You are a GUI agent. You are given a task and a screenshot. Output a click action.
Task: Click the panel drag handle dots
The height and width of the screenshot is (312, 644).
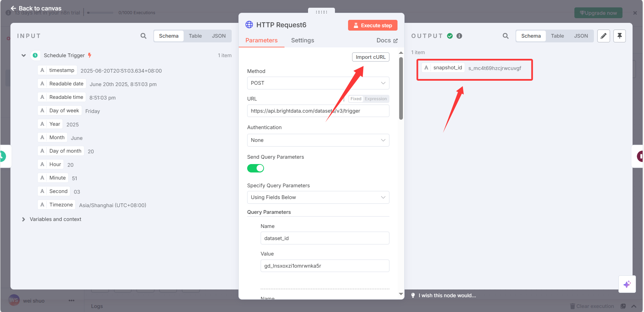click(321, 12)
